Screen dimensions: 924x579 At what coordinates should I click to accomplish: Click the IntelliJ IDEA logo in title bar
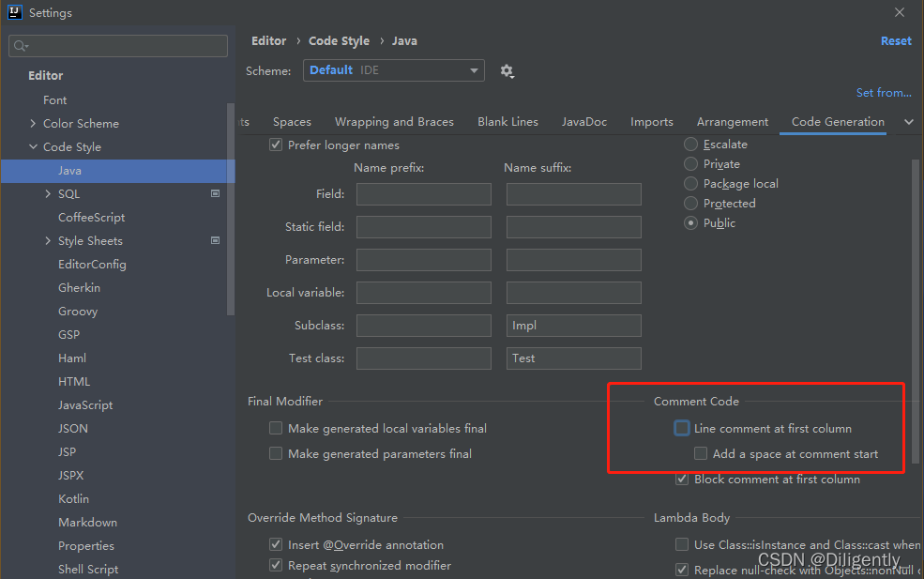coord(15,12)
